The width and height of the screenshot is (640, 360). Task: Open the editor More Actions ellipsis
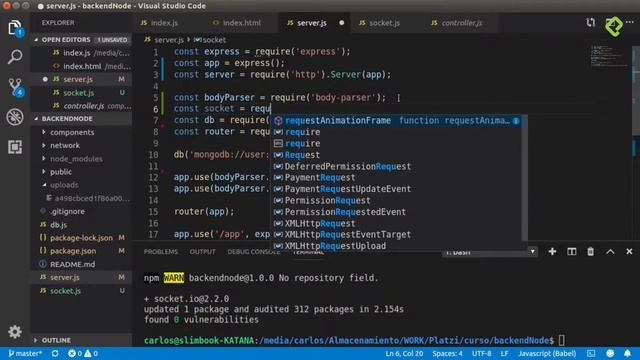630,22
